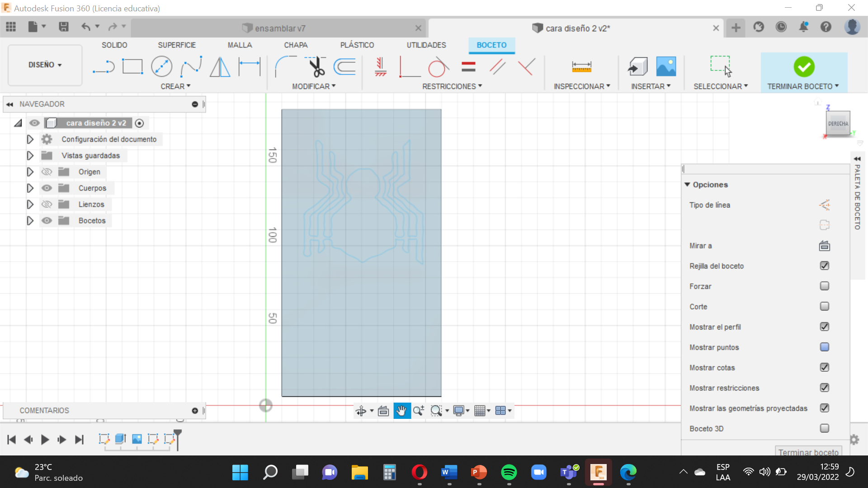Open the notifications bell icon
The height and width of the screenshot is (488, 868).
point(803,27)
